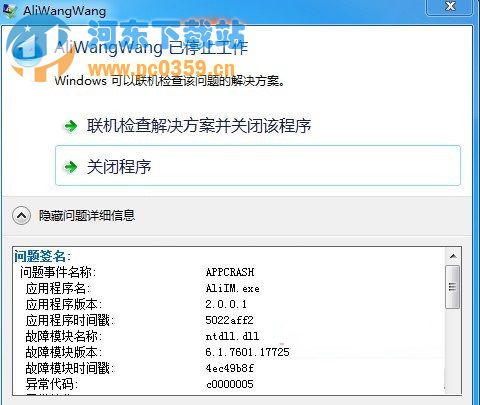Click the ntdll.dll fault module value
This screenshot has height=405, width=480.
232,336
